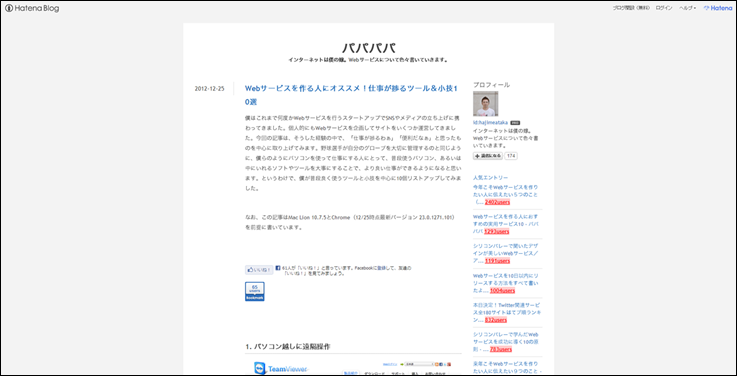Click heading 1. パソコン越しに遠隔操作
The width and height of the screenshot is (737, 376).
[x=287, y=347]
